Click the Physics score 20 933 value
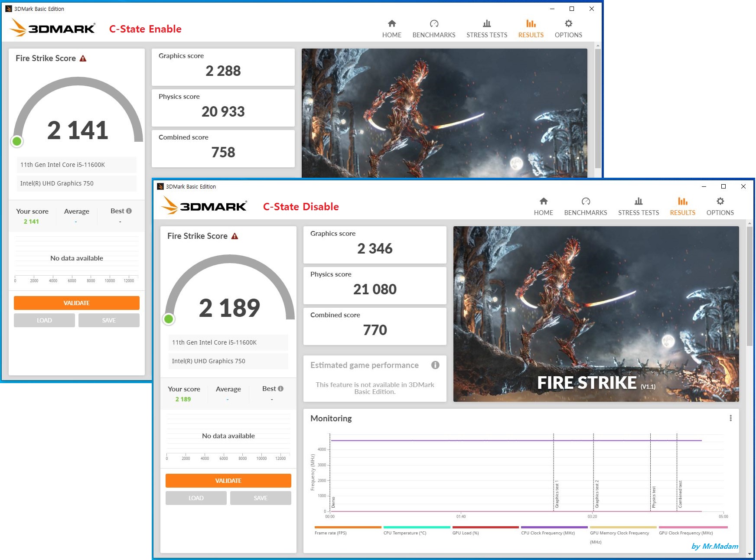Viewport: 756px width, 560px height. (x=223, y=111)
